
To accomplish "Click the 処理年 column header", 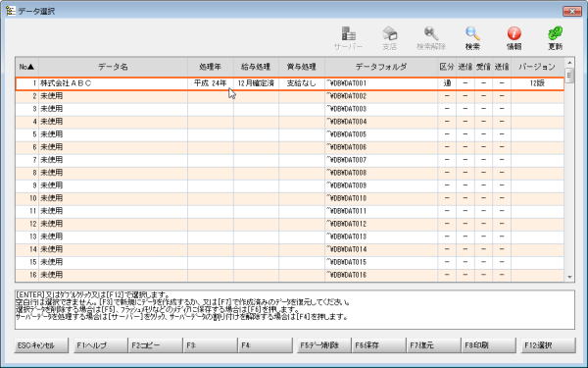I will [211, 67].
